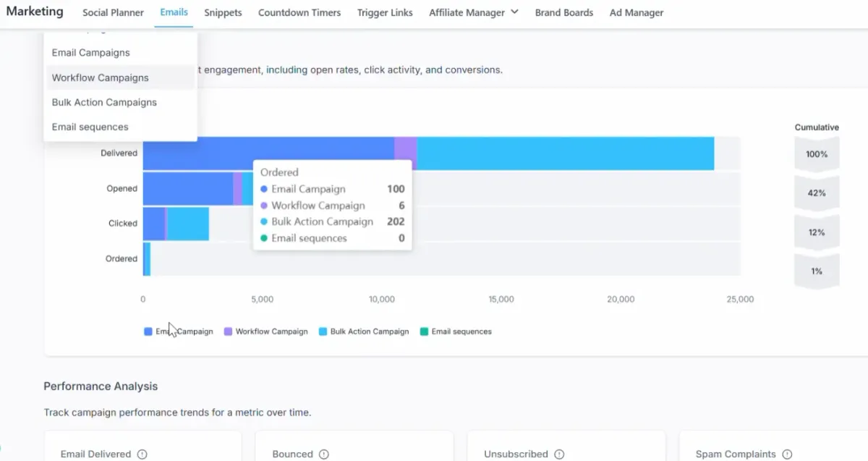Click the 42% cumulative funnel step

[x=817, y=193]
